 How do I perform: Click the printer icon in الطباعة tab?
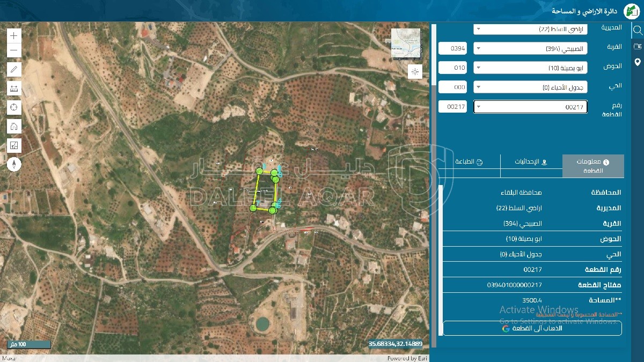coord(480,162)
